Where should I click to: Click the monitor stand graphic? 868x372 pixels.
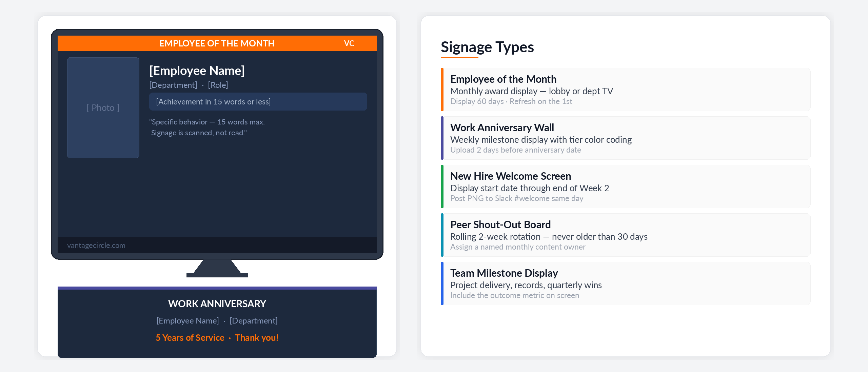(x=217, y=268)
